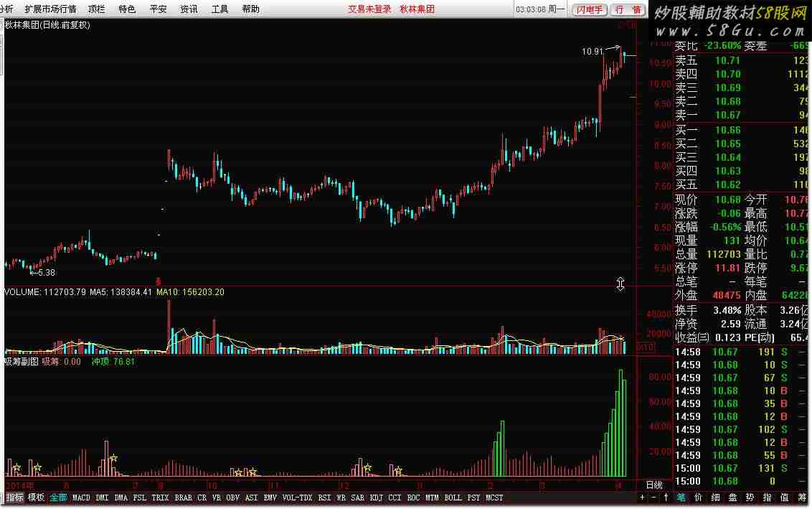812x509 pixels.
Task: Open the 扩展市场行情 menu
Action: click(x=50, y=9)
